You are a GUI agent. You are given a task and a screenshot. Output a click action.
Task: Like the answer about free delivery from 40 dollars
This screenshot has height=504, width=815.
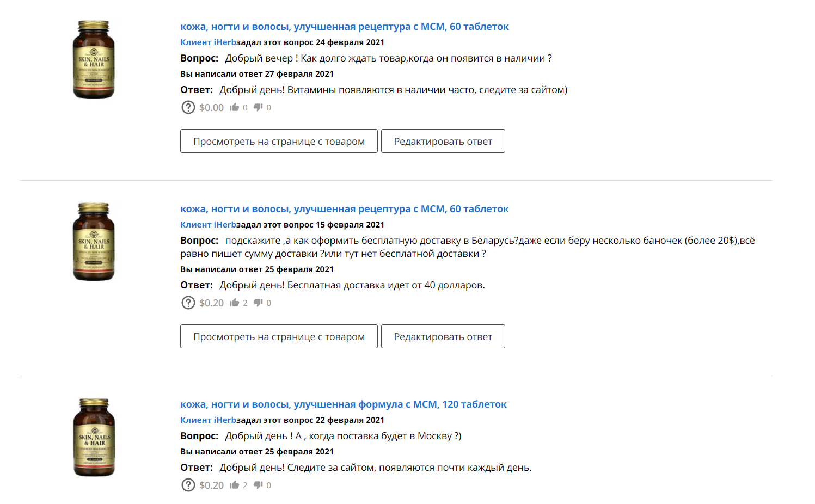click(235, 303)
